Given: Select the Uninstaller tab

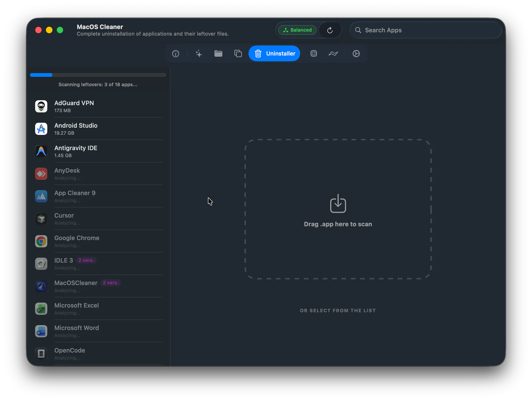Looking at the screenshot, I should tap(274, 53).
